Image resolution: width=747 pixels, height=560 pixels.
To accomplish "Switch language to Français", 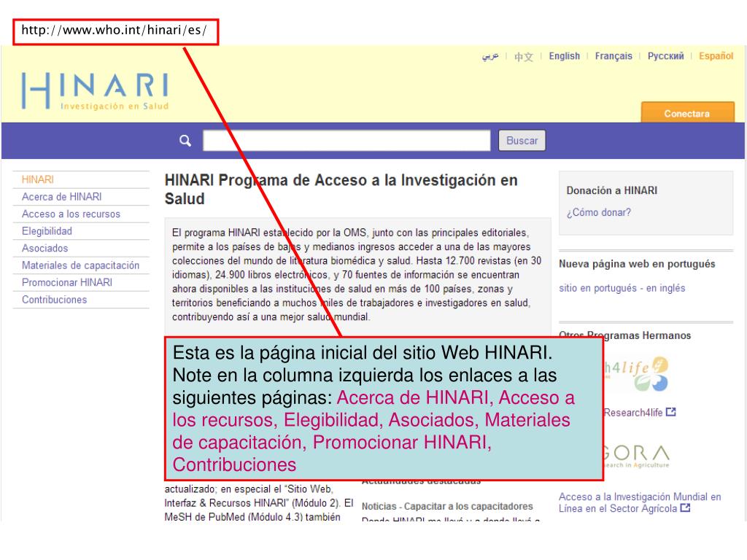I will (613, 55).
